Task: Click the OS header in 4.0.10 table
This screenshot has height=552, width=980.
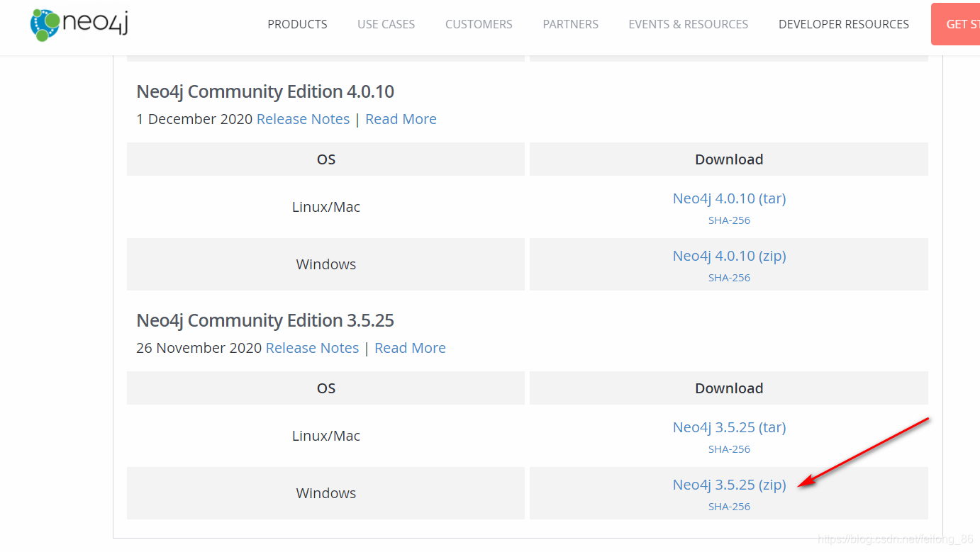Action: pos(326,159)
